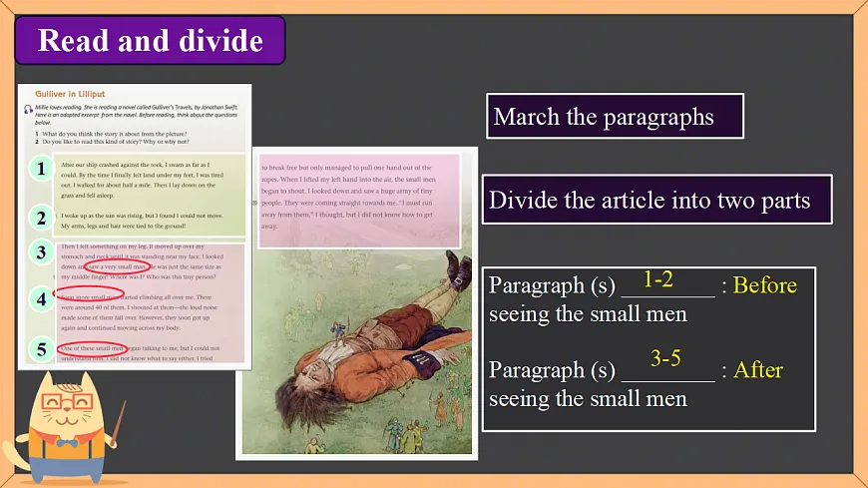
Task: Click the headphone audio icon beside the intro text
Action: (x=28, y=109)
